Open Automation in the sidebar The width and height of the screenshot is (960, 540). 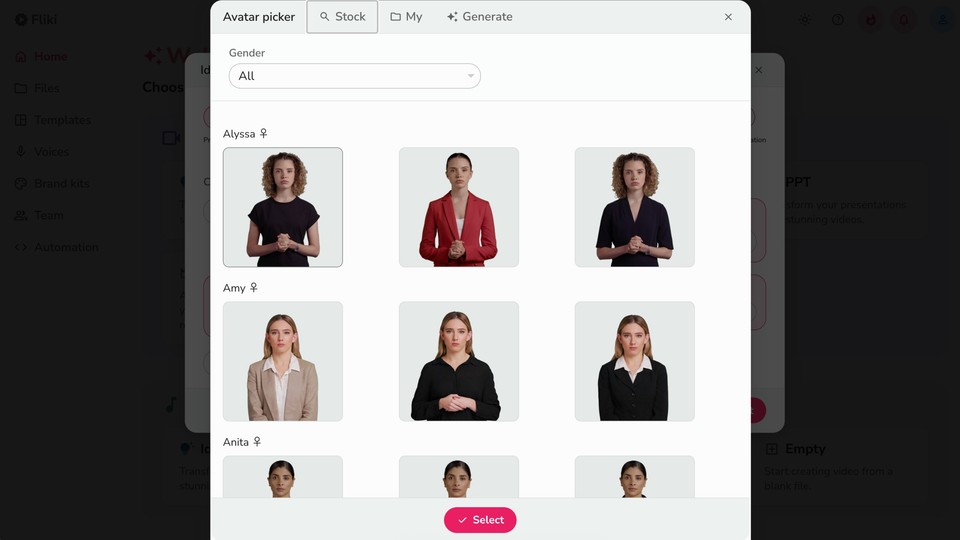(56, 247)
